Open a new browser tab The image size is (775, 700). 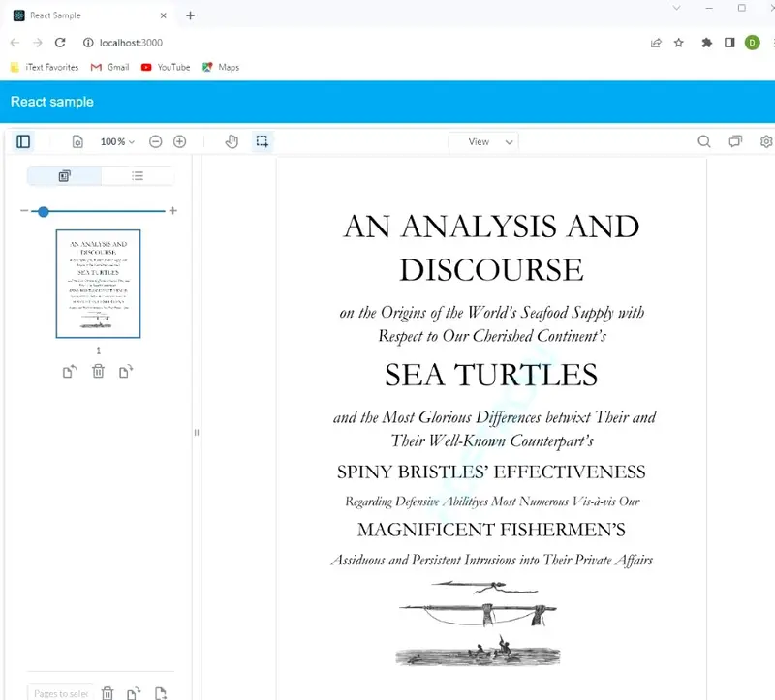pos(190,15)
